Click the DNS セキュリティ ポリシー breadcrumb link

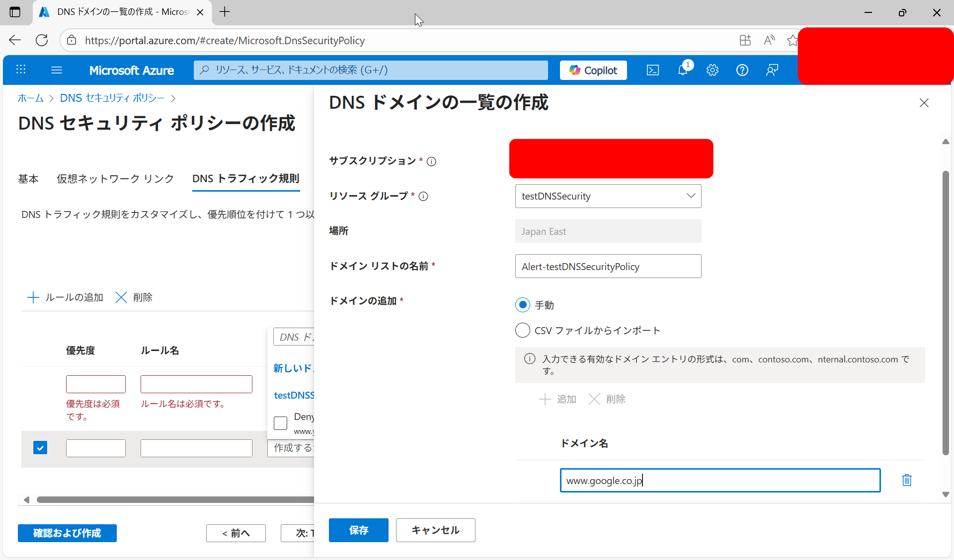pos(112,98)
